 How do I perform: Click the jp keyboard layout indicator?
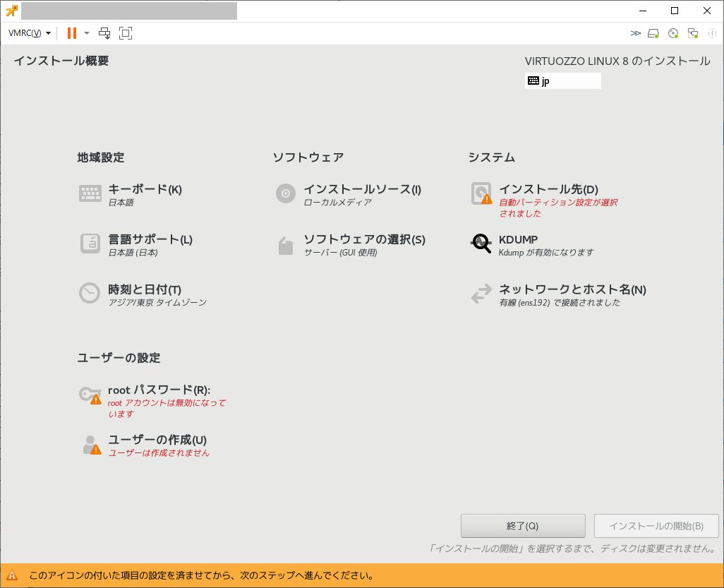point(563,81)
